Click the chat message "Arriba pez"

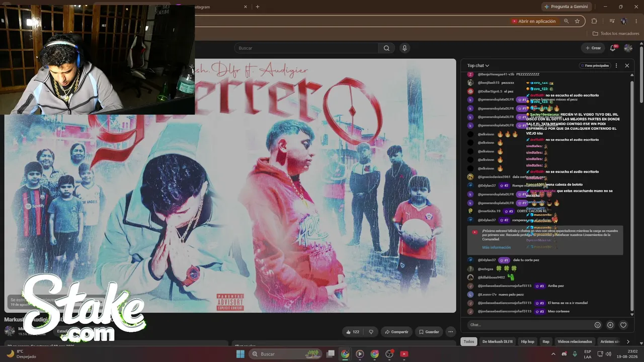tap(555, 286)
